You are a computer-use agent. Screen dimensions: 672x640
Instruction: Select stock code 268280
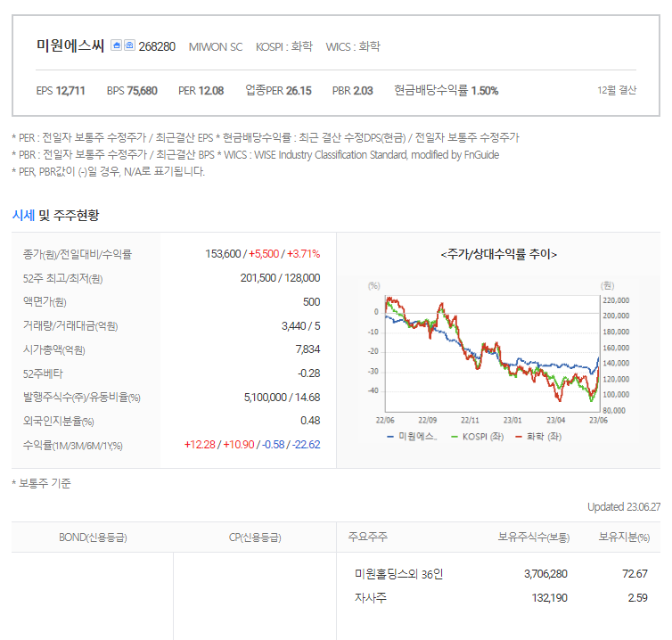pyautogui.click(x=157, y=46)
